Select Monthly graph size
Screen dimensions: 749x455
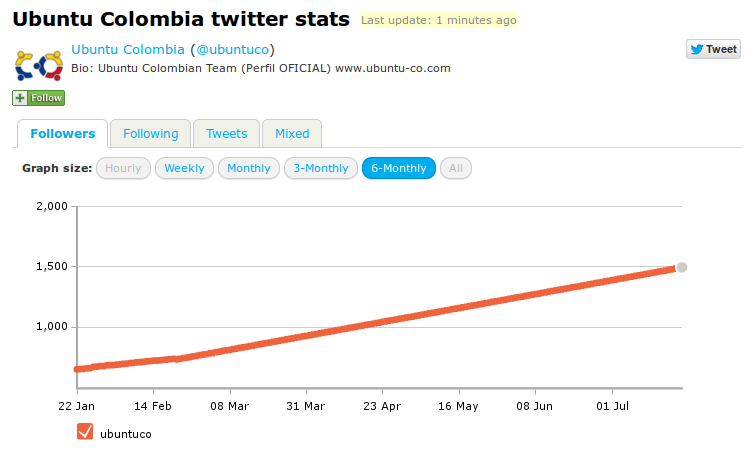[x=249, y=168]
